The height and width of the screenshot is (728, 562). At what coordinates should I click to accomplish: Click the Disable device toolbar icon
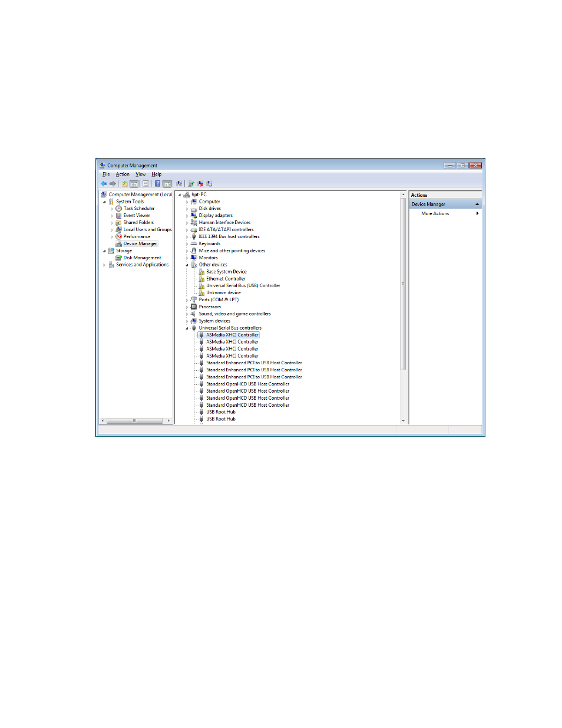(209, 183)
